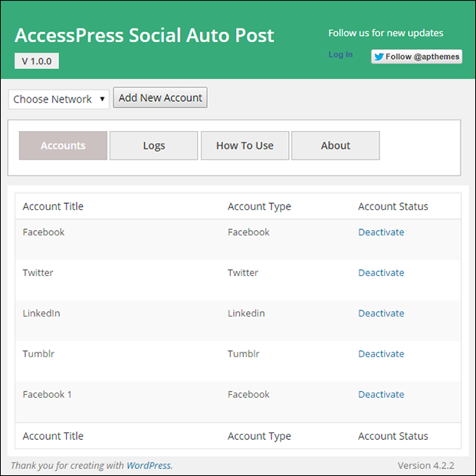The width and height of the screenshot is (476, 476).
Task: Click the Tumblr account type cell
Action: click(244, 354)
